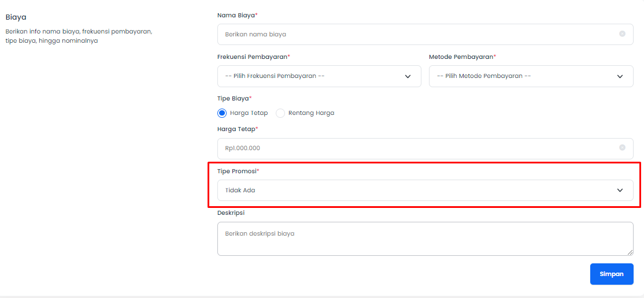This screenshot has width=644, height=298.
Task: Click the Biaya section heading
Action: click(16, 17)
